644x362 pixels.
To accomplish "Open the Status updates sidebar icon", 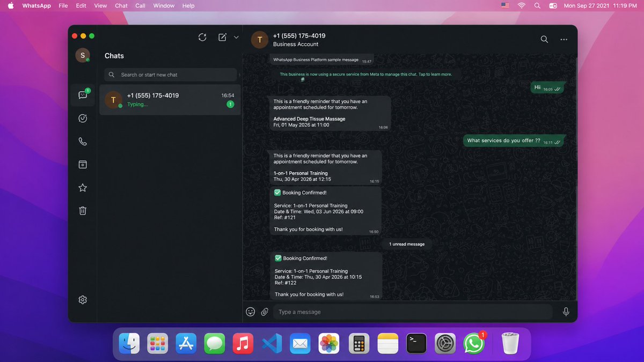I will click(83, 119).
